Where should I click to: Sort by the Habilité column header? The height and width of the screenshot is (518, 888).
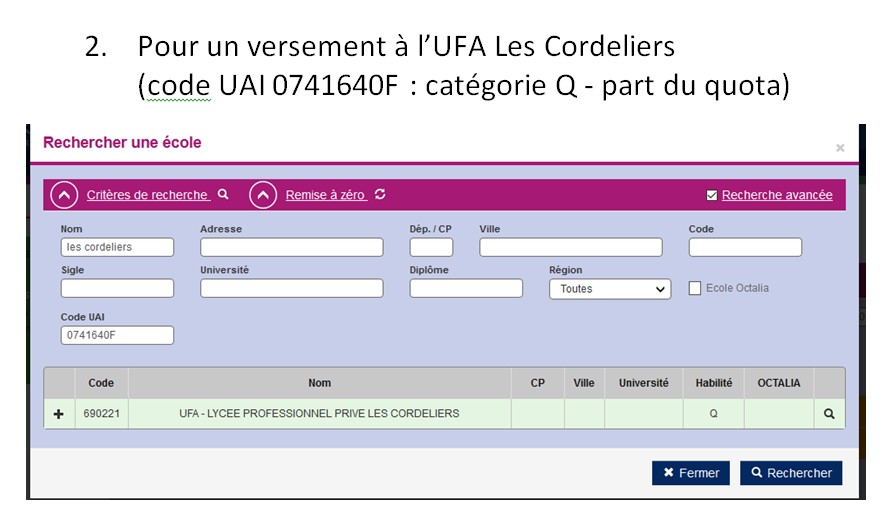click(x=714, y=383)
